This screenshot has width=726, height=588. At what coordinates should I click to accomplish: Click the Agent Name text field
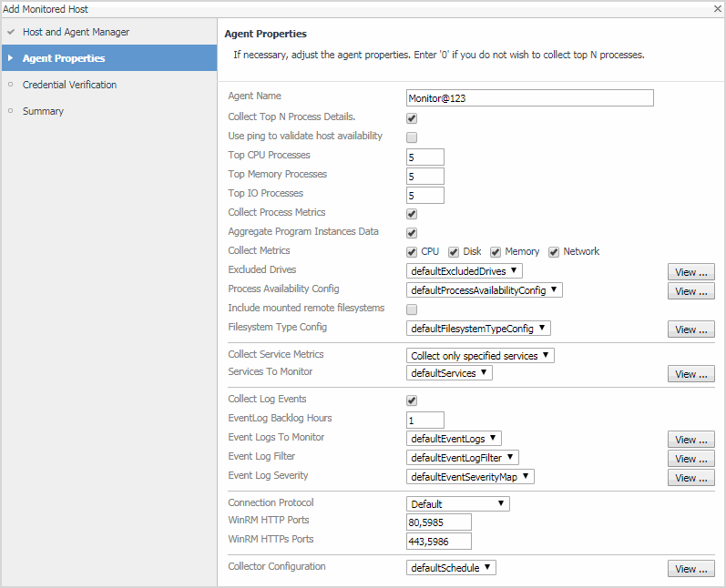tap(529, 98)
